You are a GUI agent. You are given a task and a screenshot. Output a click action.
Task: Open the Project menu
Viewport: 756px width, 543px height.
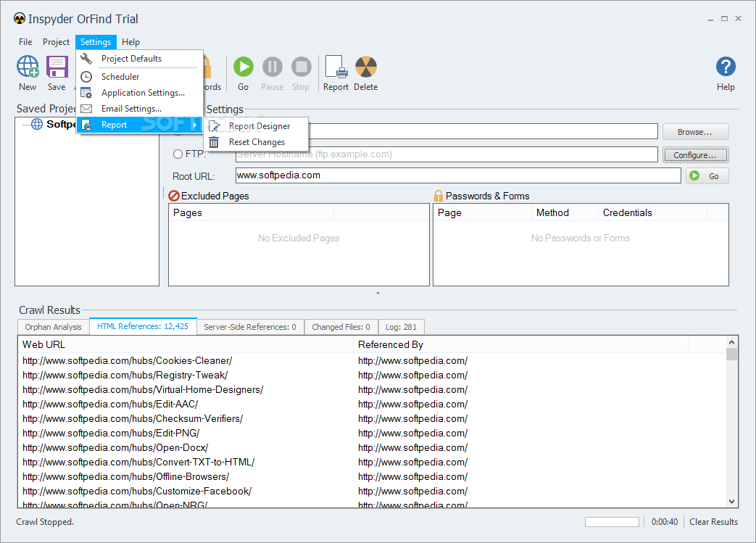tap(56, 42)
